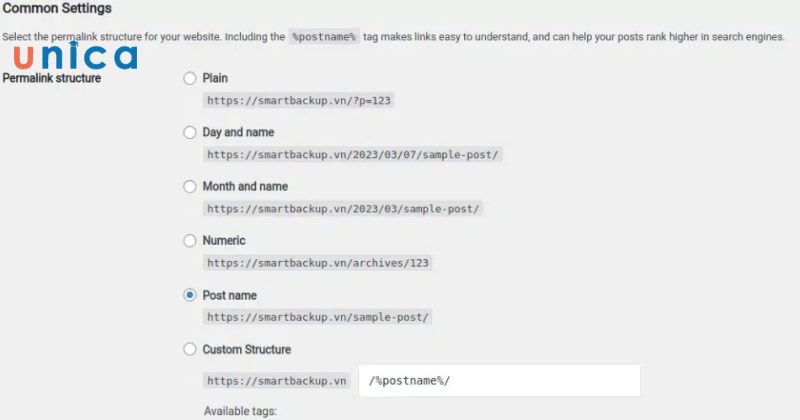Screen dimensions: 800x420
Task: Enable the Custom Structure radio button
Action: click(x=190, y=349)
